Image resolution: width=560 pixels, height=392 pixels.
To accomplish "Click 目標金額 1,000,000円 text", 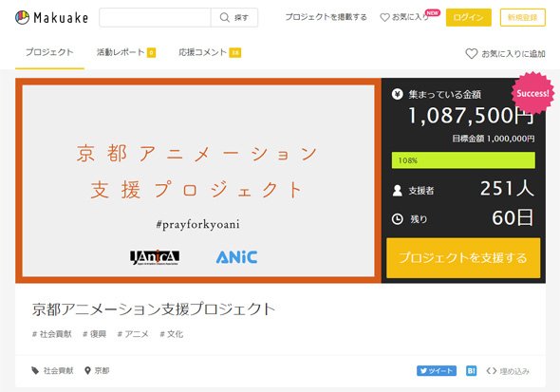I will 494,139.
